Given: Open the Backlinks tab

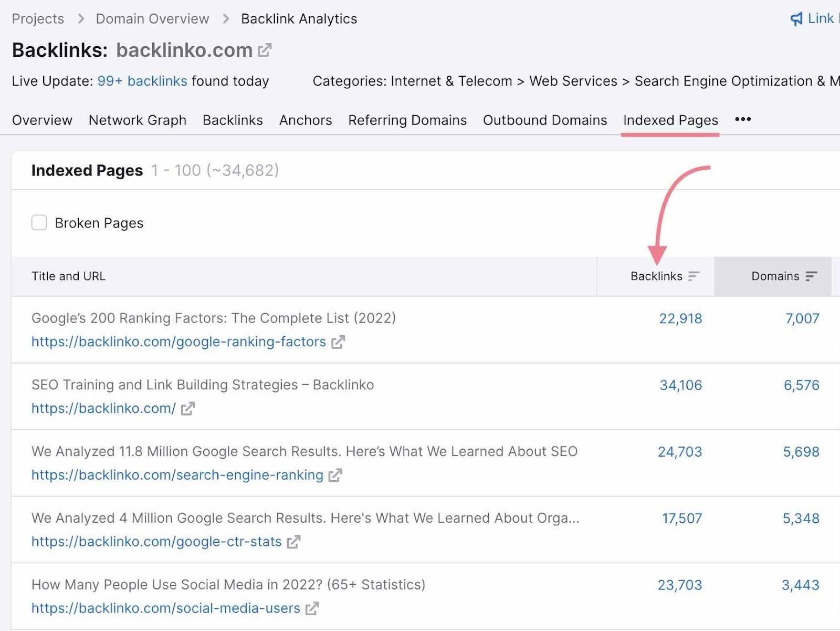Looking at the screenshot, I should tap(233, 120).
